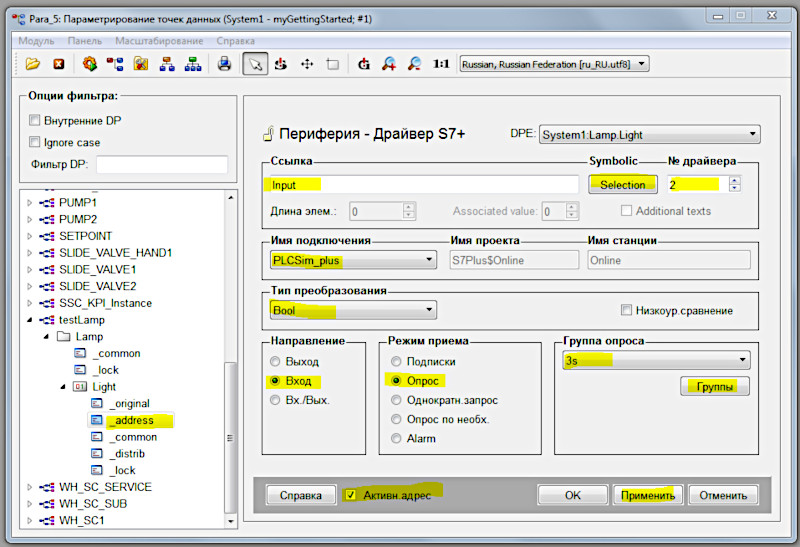
Task: Select the Вход direction radio button
Action: click(275, 381)
